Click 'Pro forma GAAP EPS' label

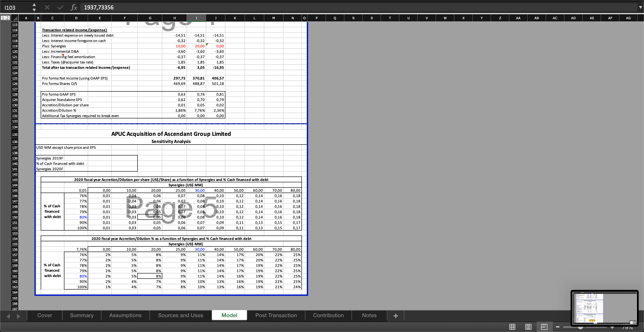(x=59, y=95)
